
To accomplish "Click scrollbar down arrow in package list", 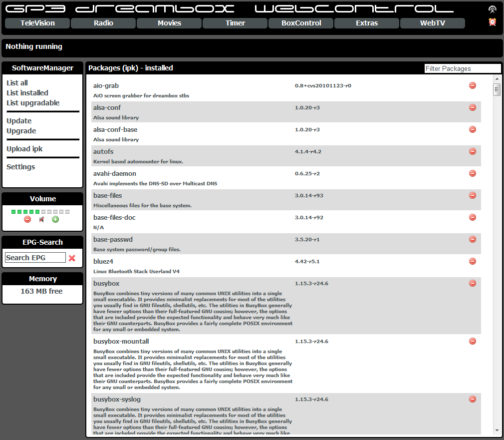I will coord(497,431).
